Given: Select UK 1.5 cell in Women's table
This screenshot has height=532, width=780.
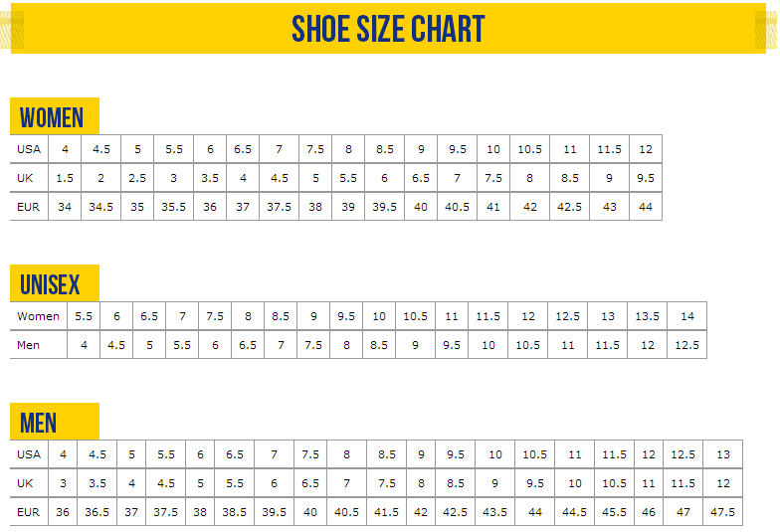Looking at the screenshot, I should [65, 178].
